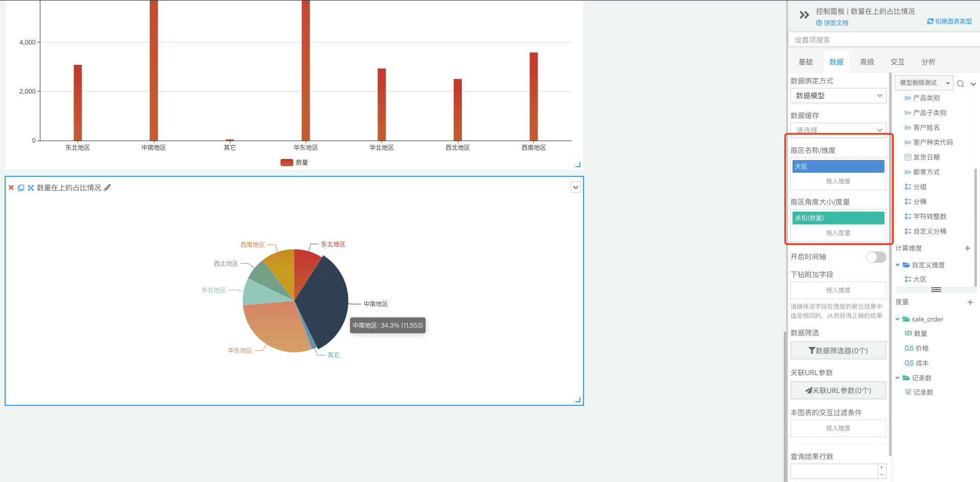Viewport: 980px width, 482px height.
Task: Click the 西南地区 pie label
Action: coord(252,245)
